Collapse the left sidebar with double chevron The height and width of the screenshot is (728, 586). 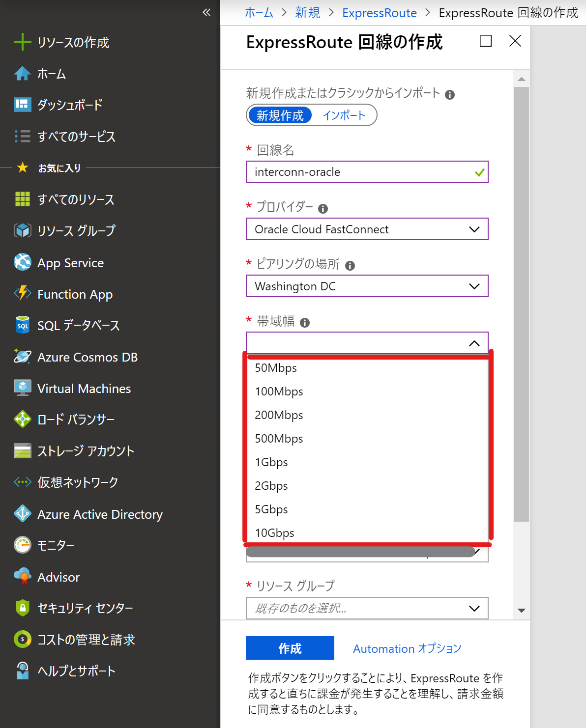(206, 12)
